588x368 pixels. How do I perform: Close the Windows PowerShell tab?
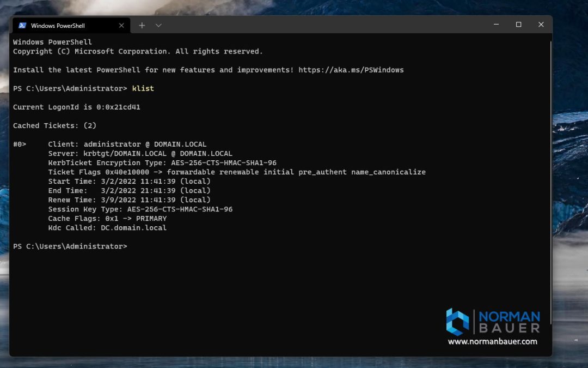[121, 26]
